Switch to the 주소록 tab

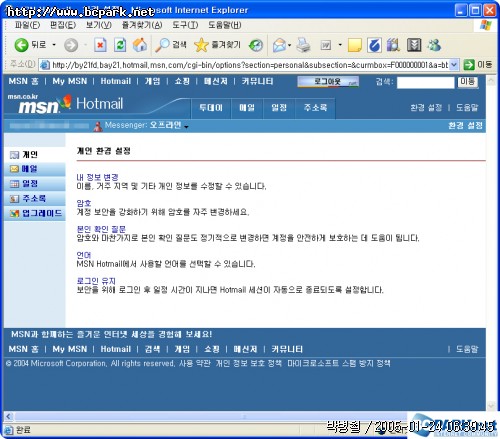pyautogui.click(x=315, y=108)
